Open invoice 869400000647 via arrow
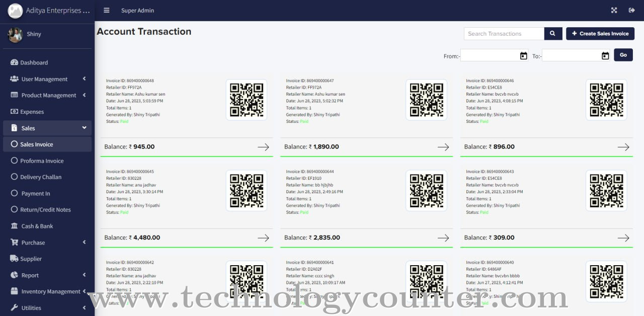This screenshot has width=644, height=316. (443, 147)
